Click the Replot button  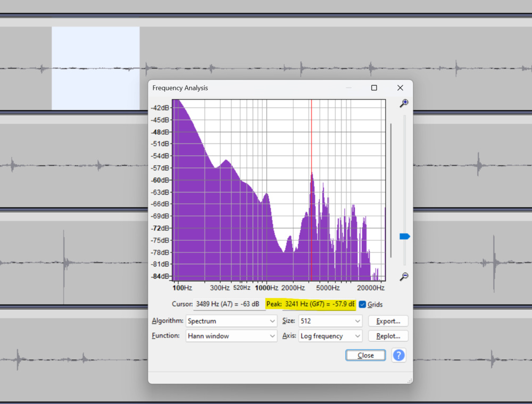(x=388, y=336)
